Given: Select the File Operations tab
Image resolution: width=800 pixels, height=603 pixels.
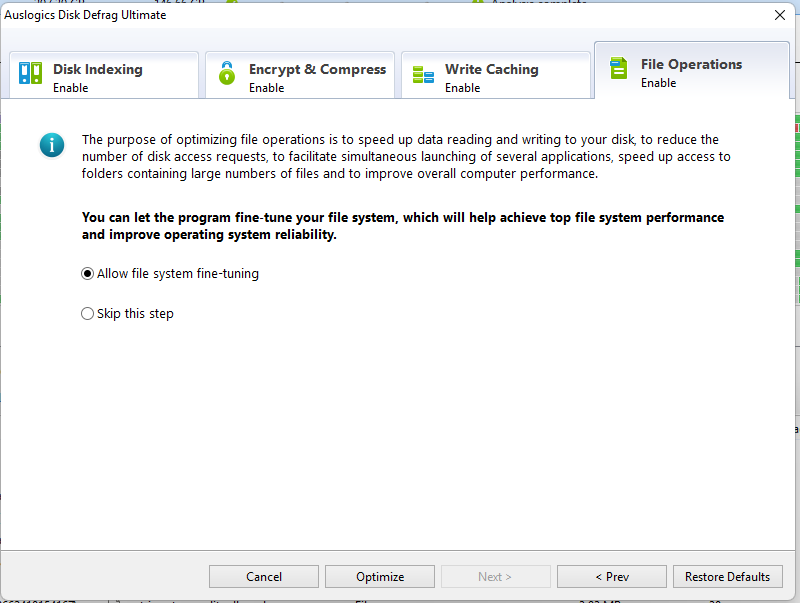Looking at the screenshot, I should (x=691, y=65).
